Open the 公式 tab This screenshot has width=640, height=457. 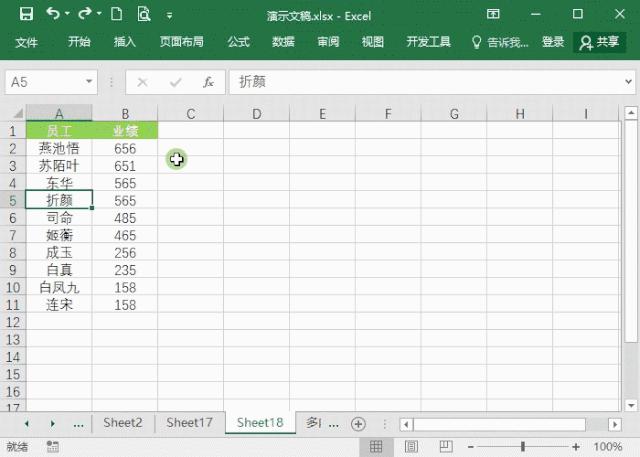click(238, 42)
